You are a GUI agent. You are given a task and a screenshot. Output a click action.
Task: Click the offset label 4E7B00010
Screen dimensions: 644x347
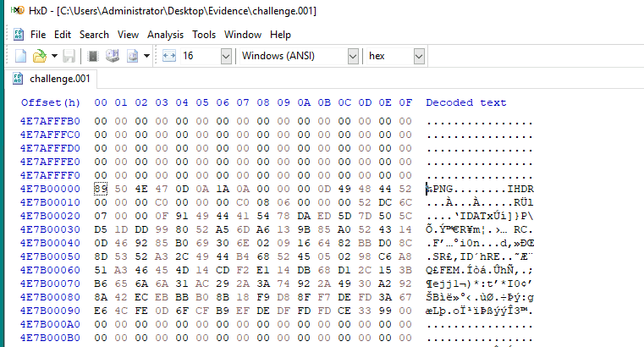coord(50,202)
